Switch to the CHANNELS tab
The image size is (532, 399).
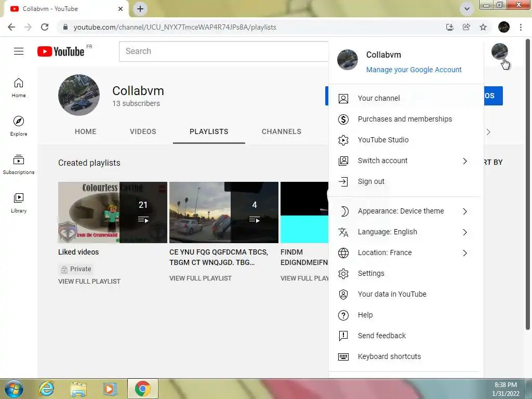coord(281,131)
